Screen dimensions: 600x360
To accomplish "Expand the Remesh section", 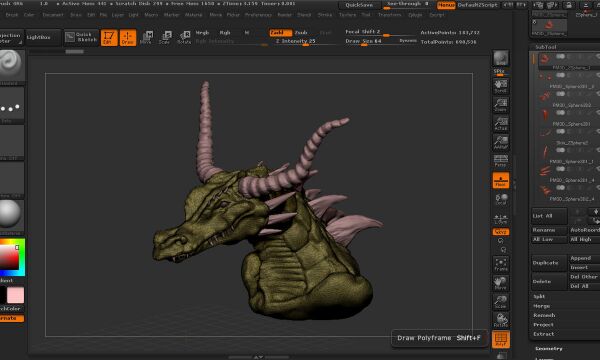I will point(544,315).
